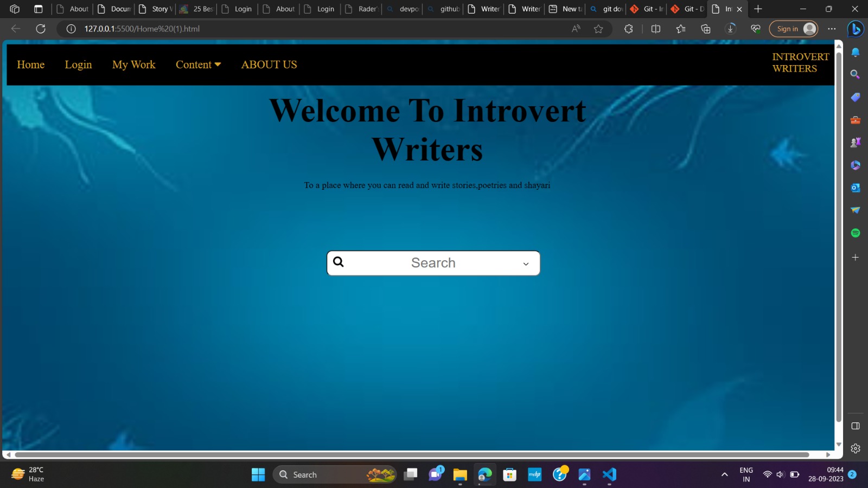The width and height of the screenshot is (868, 488).
Task: Open the clock showing 09:44
Action: coord(826,474)
